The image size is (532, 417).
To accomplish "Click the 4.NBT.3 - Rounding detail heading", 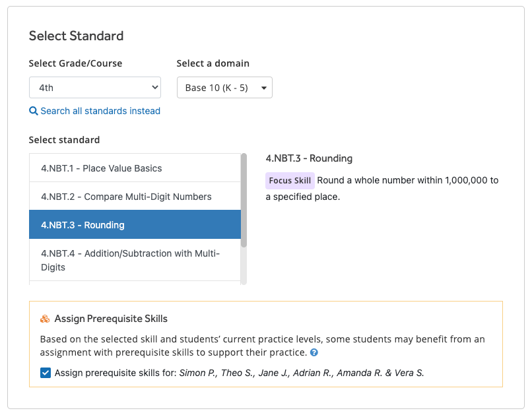I will click(309, 158).
